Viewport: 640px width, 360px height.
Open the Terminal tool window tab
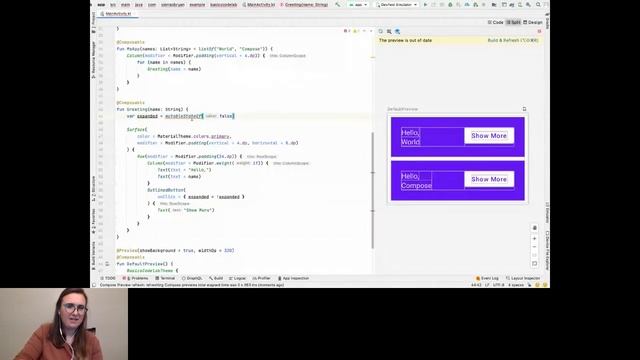click(x=165, y=278)
